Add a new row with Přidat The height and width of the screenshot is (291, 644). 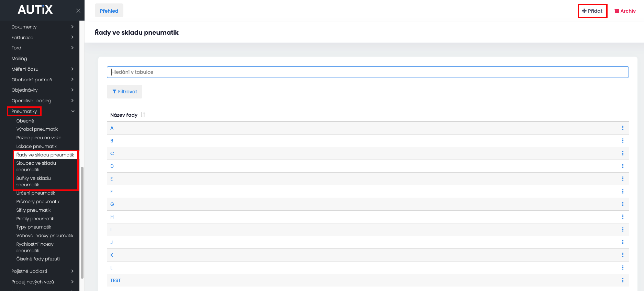(x=592, y=11)
